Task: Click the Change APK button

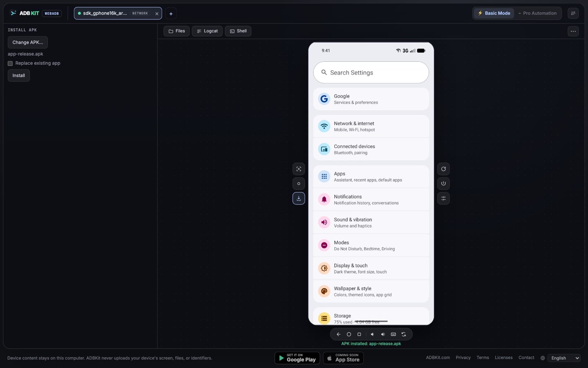Action: (x=28, y=42)
